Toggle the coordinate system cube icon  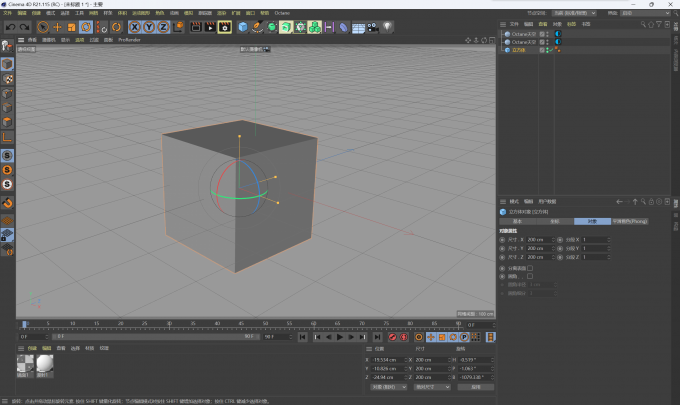pos(178,27)
